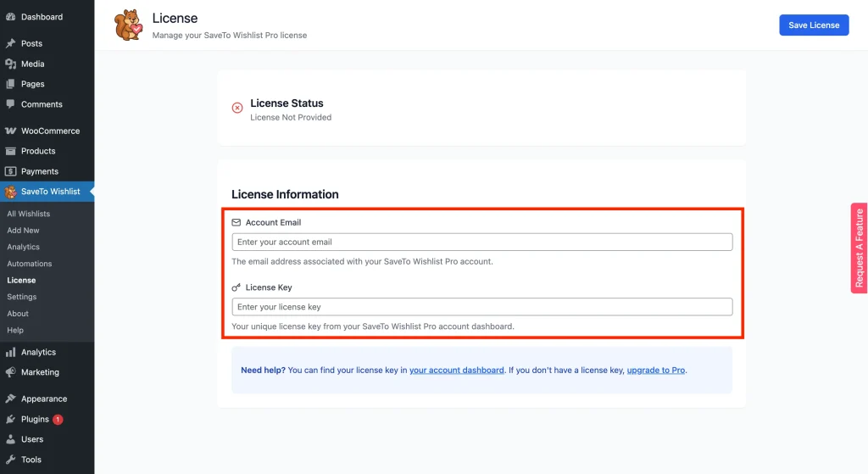This screenshot has width=868, height=474.
Task: Click the Comments bubble icon
Action: pyautogui.click(x=10, y=104)
